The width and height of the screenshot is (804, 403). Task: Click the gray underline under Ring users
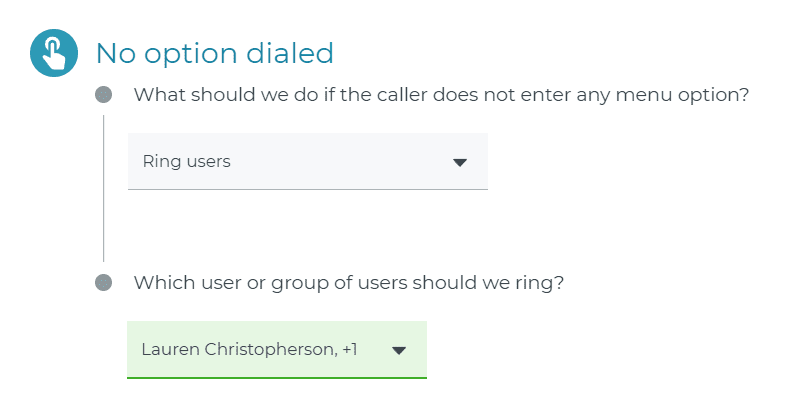coord(308,189)
